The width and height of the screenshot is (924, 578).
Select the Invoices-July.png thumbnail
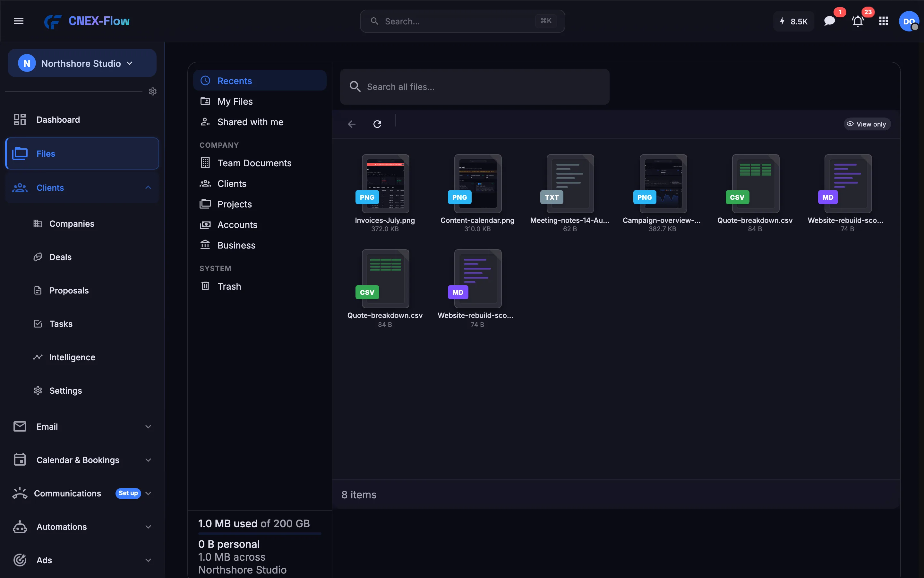(385, 183)
